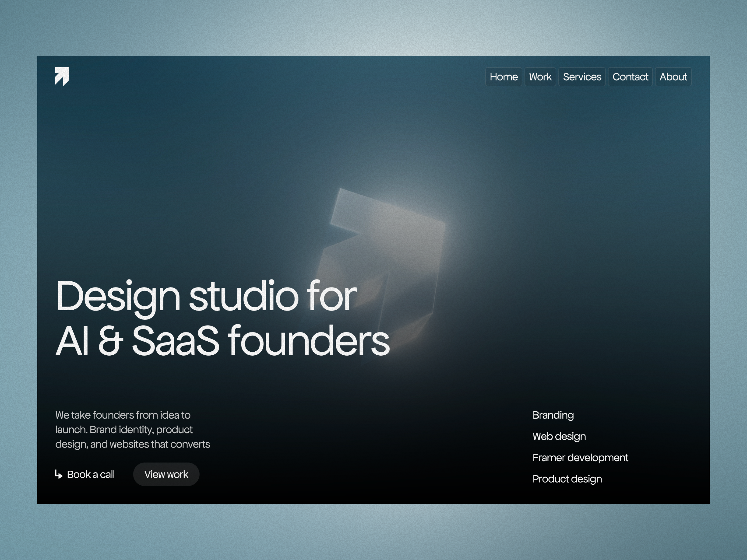Viewport: 747px width, 560px height.
Task: Open the About page
Action: click(673, 77)
